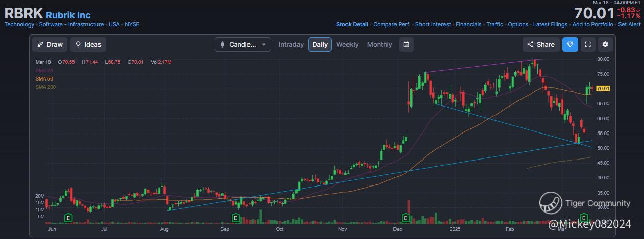This screenshot has height=239, width=644.
Task: Click the Rubrik Inc company name
Action: (x=68, y=15)
